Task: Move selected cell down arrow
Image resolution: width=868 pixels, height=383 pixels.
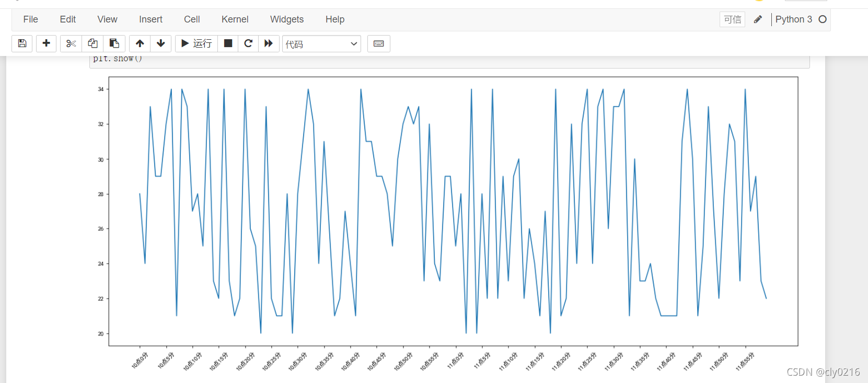Action: pyautogui.click(x=161, y=43)
